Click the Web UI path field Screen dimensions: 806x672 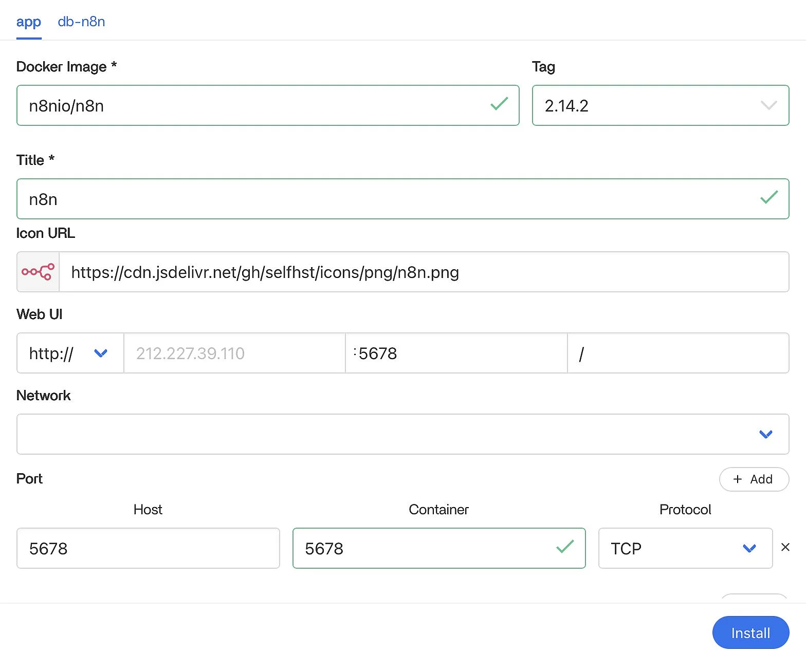679,353
